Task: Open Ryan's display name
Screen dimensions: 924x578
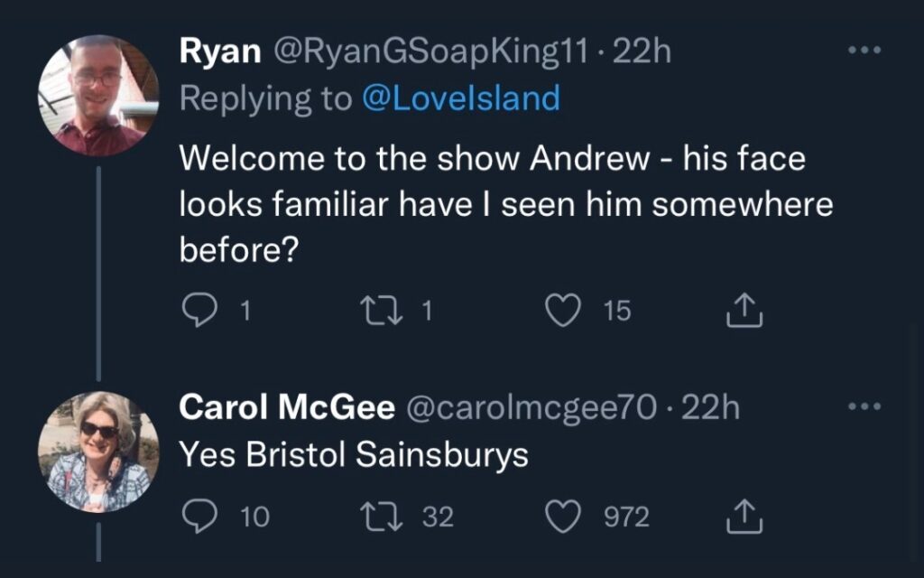Action: click(x=220, y=51)
